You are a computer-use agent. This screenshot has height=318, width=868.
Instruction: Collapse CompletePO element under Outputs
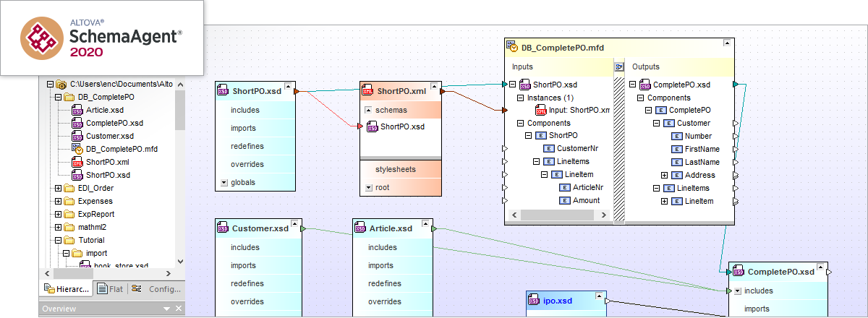[x=648, y=111]
